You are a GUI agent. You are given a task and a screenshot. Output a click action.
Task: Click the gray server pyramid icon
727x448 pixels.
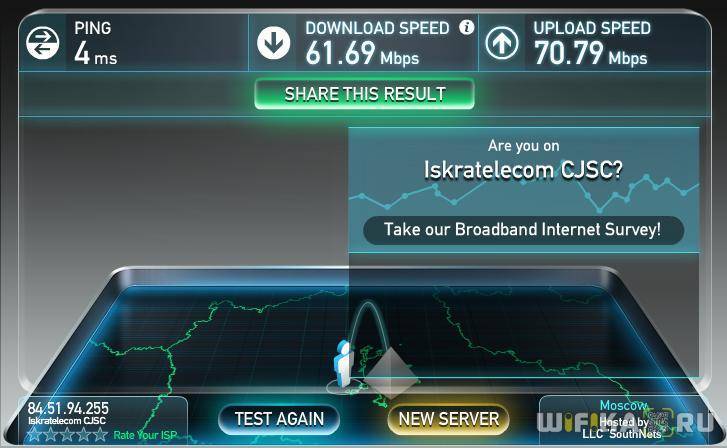pyautogui.click(x=390, y=372)
